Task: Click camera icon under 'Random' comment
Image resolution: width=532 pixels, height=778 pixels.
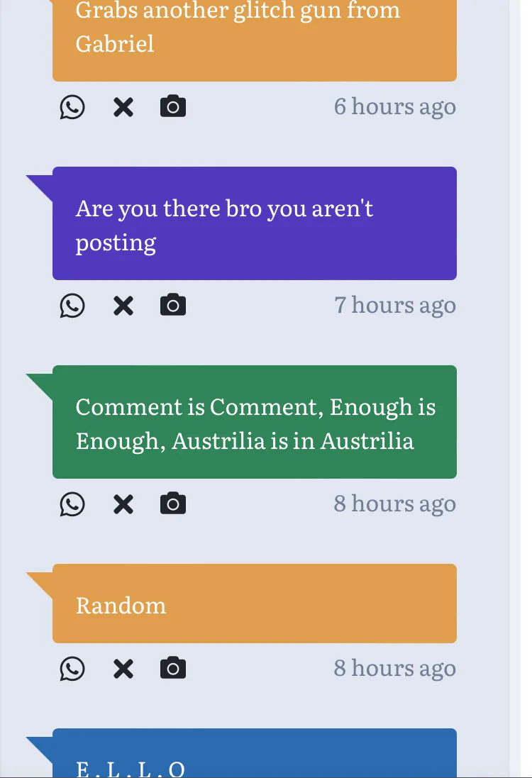Action: 173,669
